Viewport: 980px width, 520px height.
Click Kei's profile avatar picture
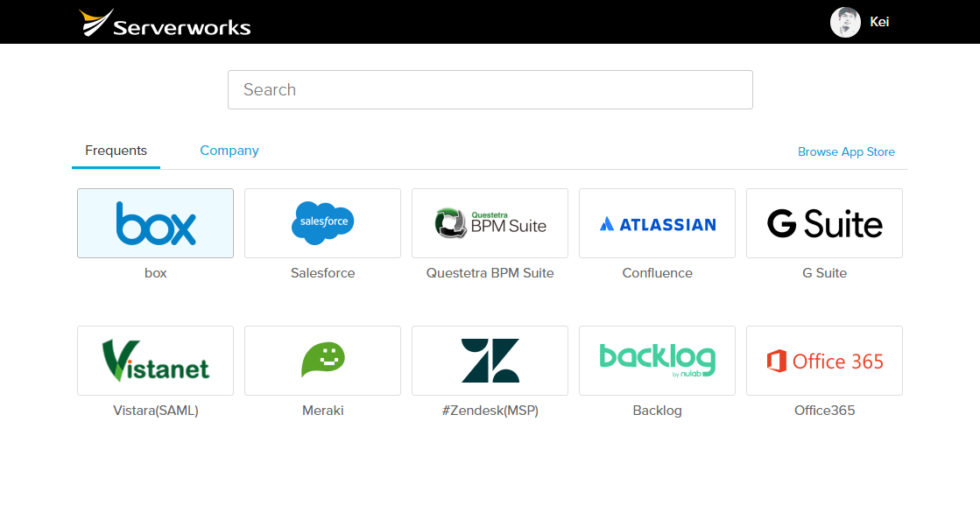pyautogui.click(x=845, y=22)
